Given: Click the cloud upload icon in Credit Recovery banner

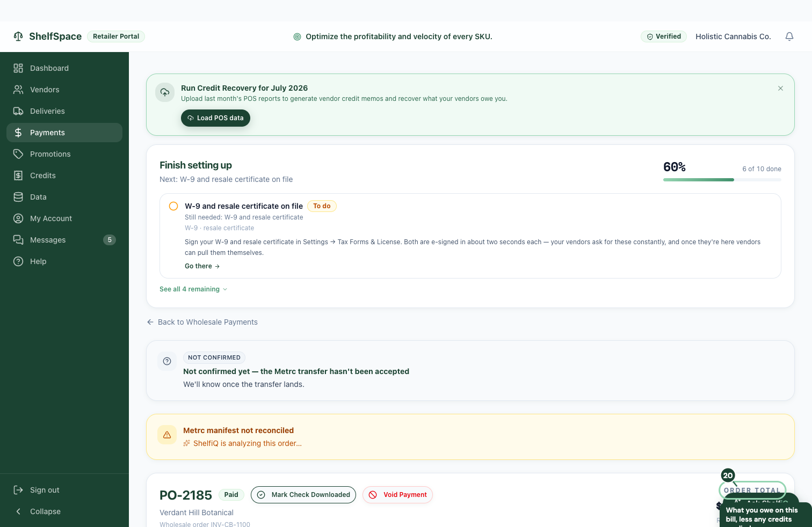Looking at the screenshot, I should click(165, 92).
